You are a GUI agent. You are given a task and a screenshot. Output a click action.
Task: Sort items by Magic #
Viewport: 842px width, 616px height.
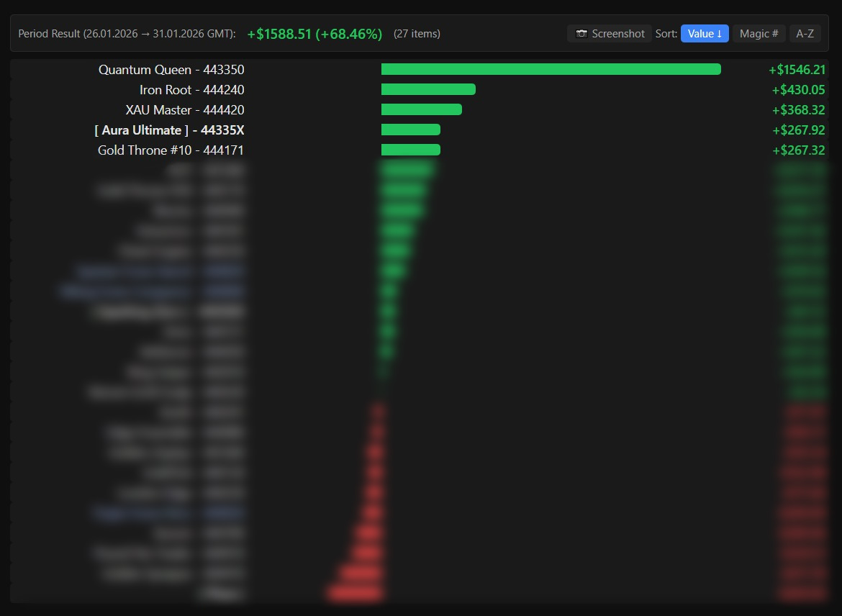759,33
